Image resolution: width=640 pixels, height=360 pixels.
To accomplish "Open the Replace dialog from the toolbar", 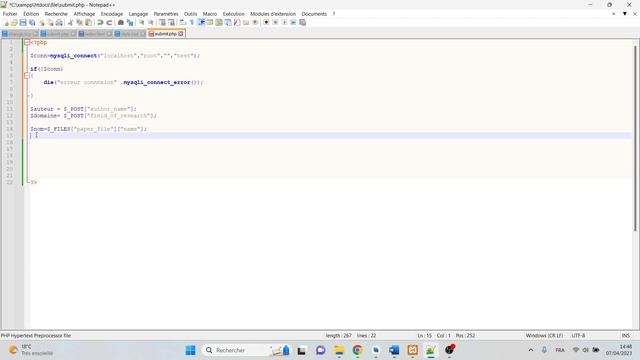I will pos(130,22).
